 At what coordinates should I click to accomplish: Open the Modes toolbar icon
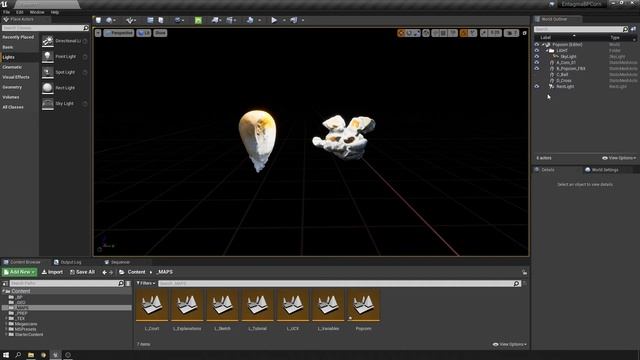pos(130,20)
